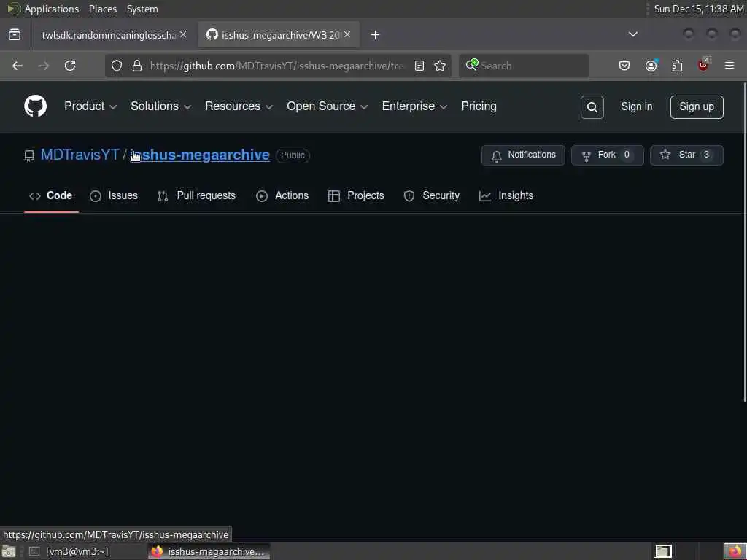Screen dimensions: 747x560
Task: Close the twlsdk.randommeaninglesscha tab
Action: (x=183, y=34)
